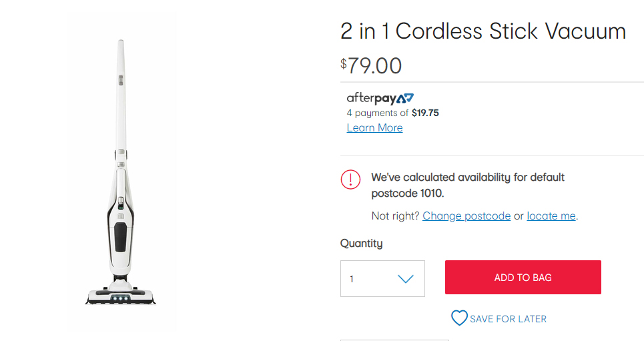
Task: Click the cordless vacuum product image
Action: 121,173
